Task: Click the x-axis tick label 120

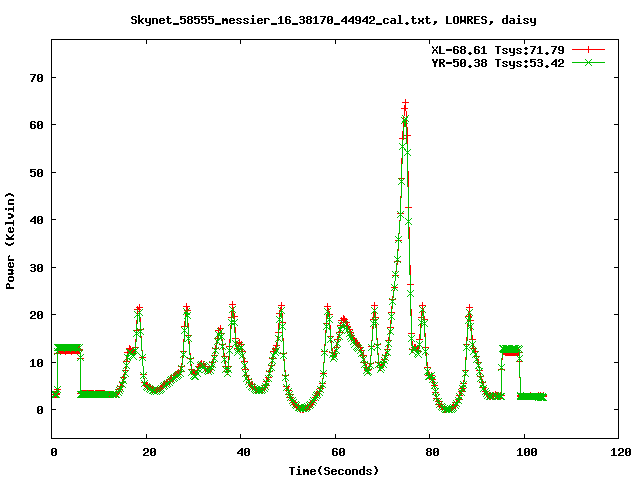Action: coord(621,452)
